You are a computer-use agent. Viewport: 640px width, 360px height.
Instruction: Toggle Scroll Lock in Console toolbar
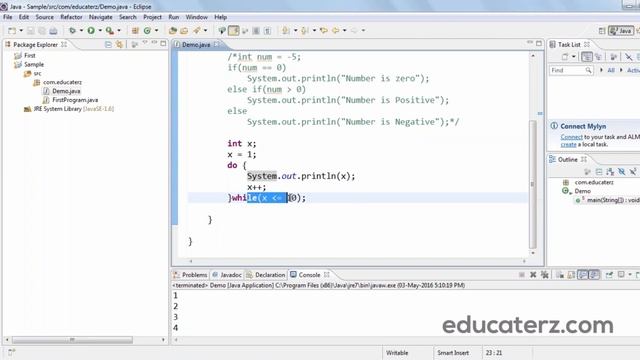pyautogui.click(x=571, y=275)
